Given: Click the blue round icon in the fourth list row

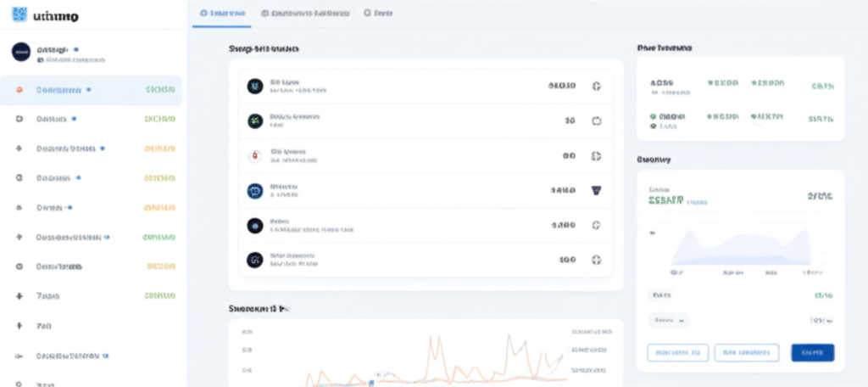Looking at the screenshot, I should pos(253,191).
